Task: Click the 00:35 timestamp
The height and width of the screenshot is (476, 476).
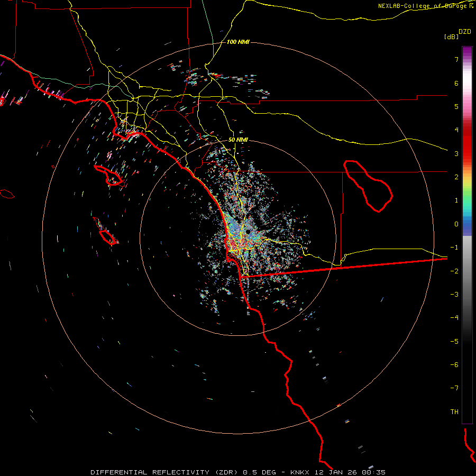Action: (x=374, y=472)
